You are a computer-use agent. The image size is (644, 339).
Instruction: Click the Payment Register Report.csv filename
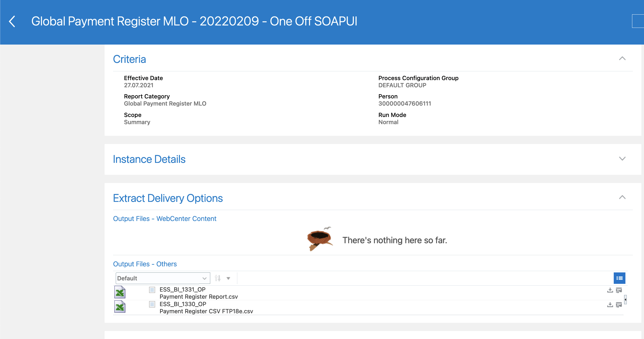[x=199, y=297]
